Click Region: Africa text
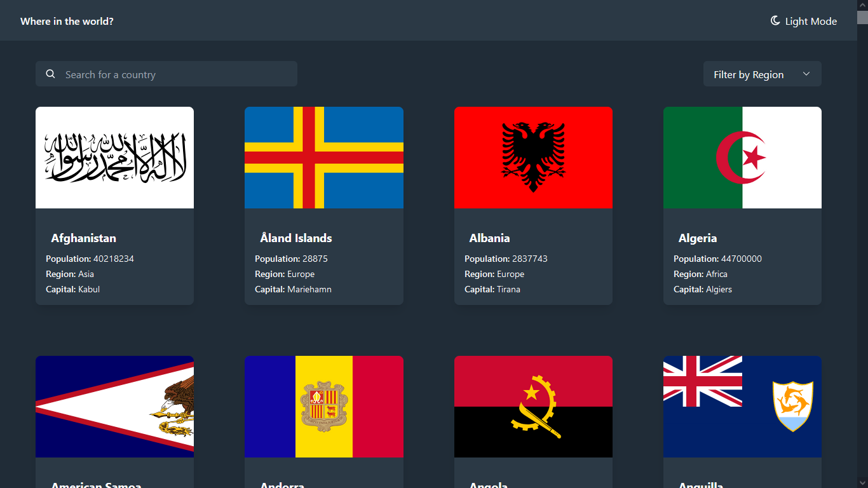The width and height of the screenshot is (868, 488). [x=700, y=274]
